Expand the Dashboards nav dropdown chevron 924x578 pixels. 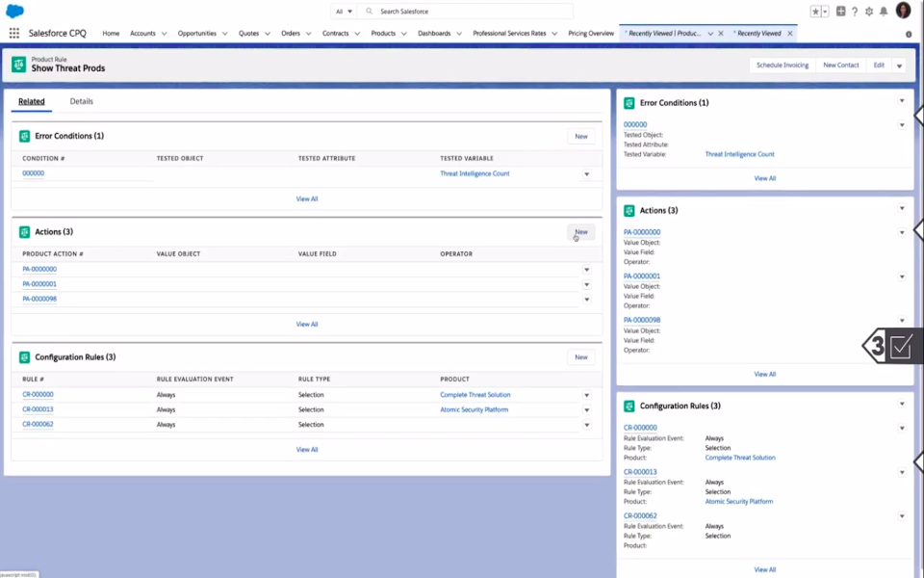click(459, 34)
